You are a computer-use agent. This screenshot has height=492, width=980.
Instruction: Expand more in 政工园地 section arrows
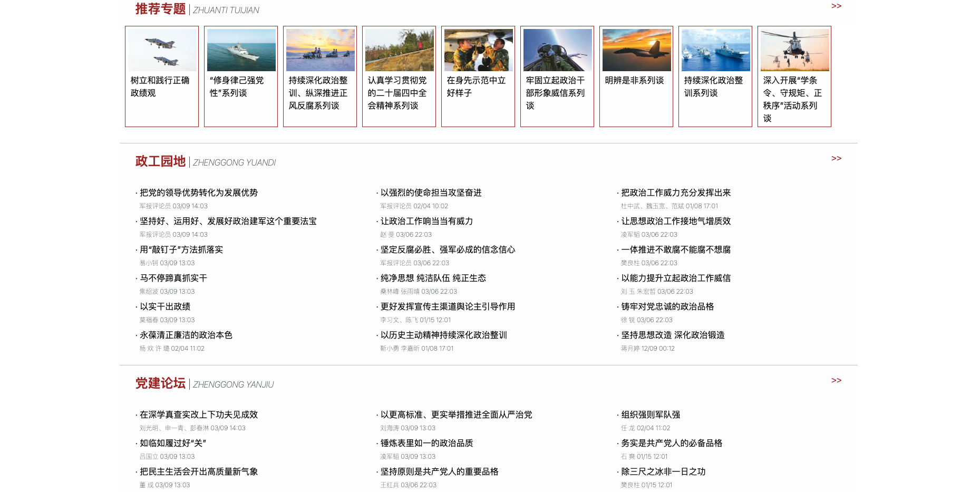coord(836,159)
